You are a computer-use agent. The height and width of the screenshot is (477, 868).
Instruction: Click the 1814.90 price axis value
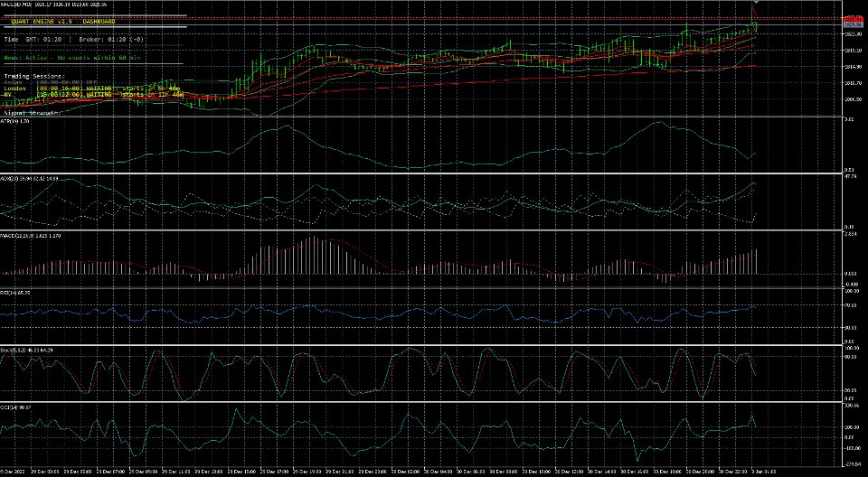click(853, 67)
